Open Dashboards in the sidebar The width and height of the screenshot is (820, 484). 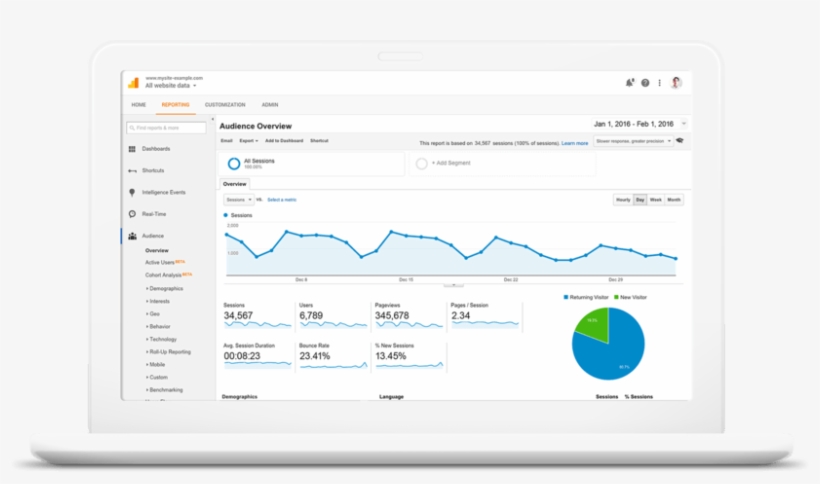pos(156,149)
